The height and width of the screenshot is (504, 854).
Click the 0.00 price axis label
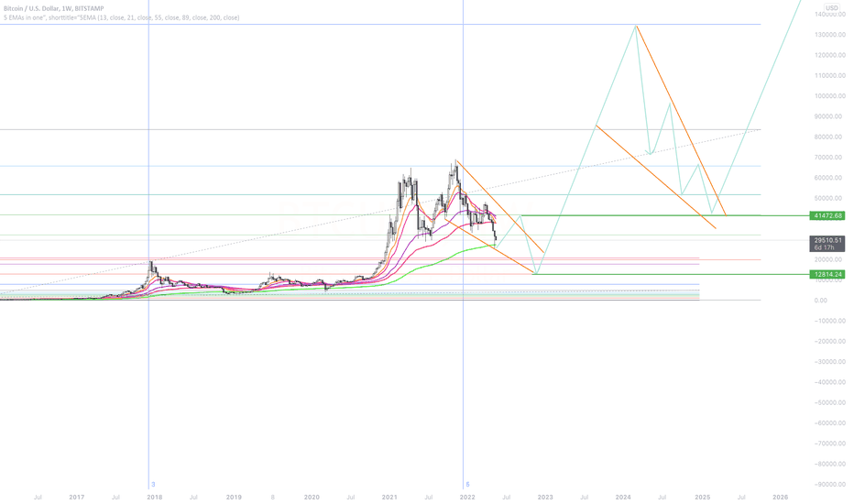820,301
